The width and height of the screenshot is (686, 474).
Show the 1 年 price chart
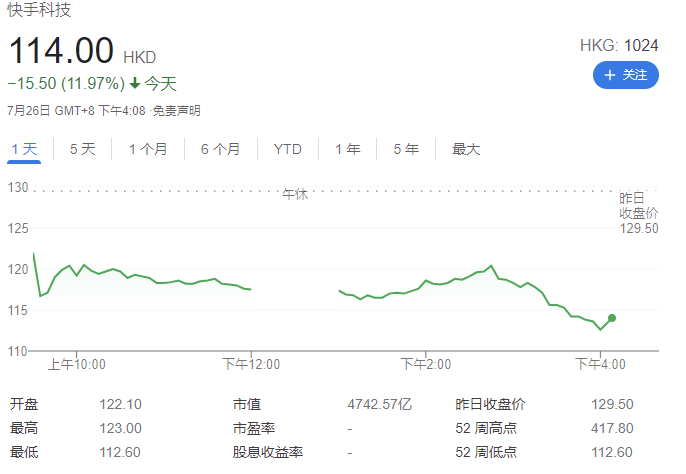coord(348,149)
